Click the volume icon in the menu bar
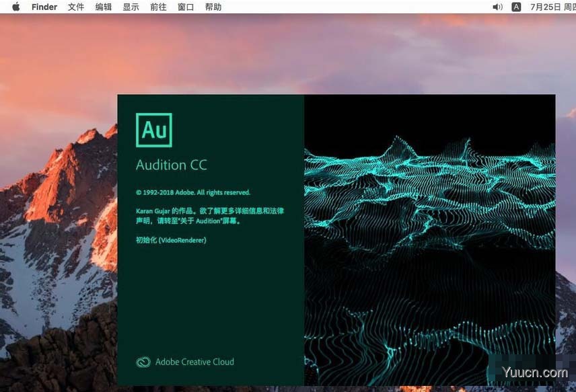Viewport: 576px width, 392px height. click(x=497, y=7)
